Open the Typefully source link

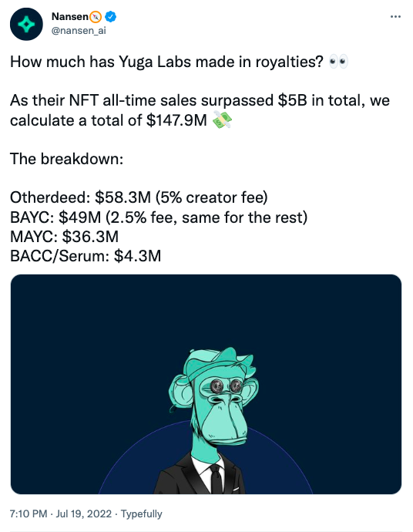(142, 513)
